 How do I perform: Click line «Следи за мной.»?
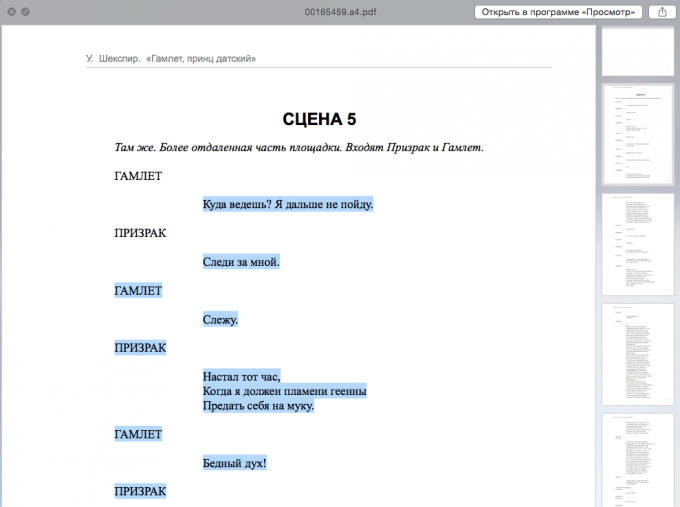click(241, 262)
